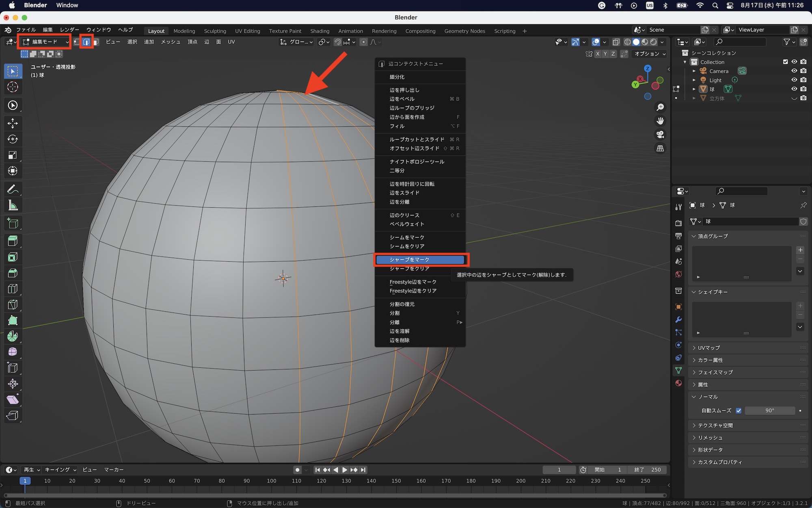Image resolution: width=812 pixels, height=508 pixels.
Task: Switch to the Sculpting workspace tab
Action: 215,31
